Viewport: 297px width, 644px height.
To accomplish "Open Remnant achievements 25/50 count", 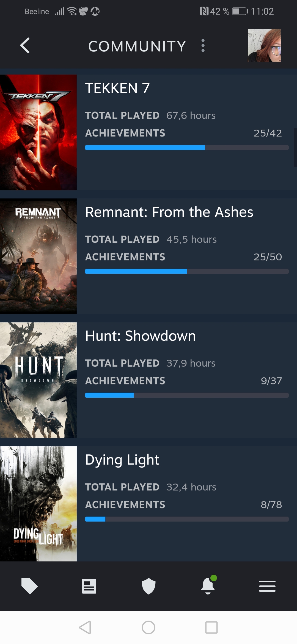I will pos(268,257).
